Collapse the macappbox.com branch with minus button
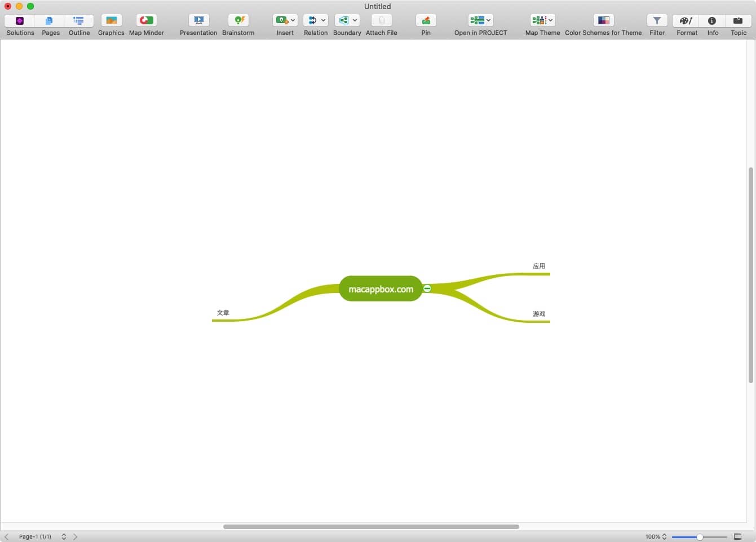 (427, 288)
